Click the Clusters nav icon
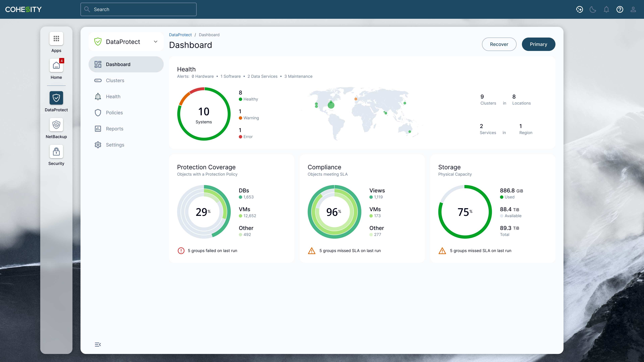644x362 pixels. (98, 80)
